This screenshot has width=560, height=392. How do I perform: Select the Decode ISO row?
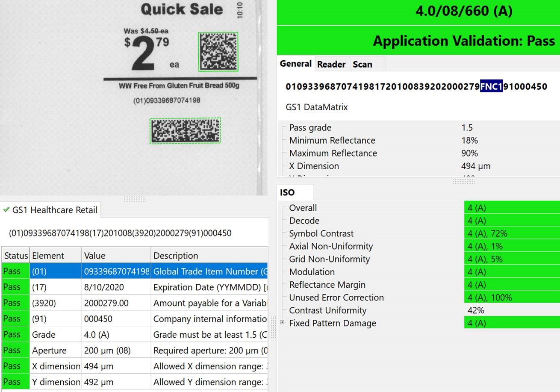(419, 221)
